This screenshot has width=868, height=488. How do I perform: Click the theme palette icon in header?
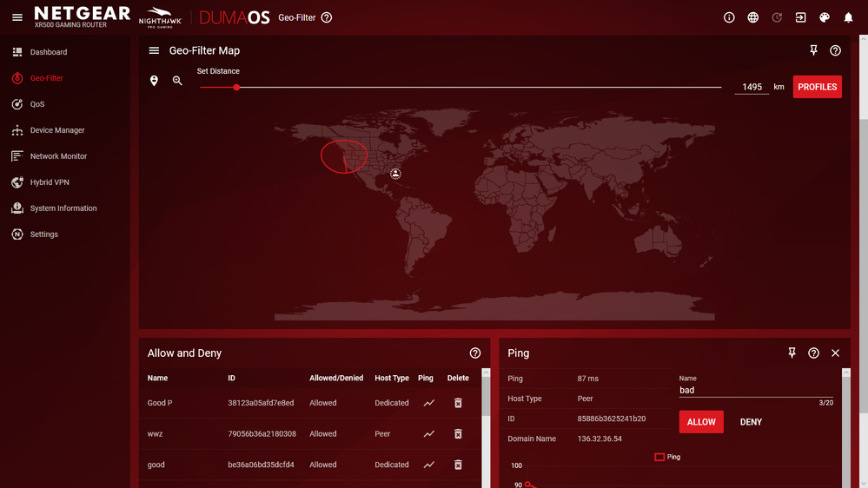pos(825,17)
